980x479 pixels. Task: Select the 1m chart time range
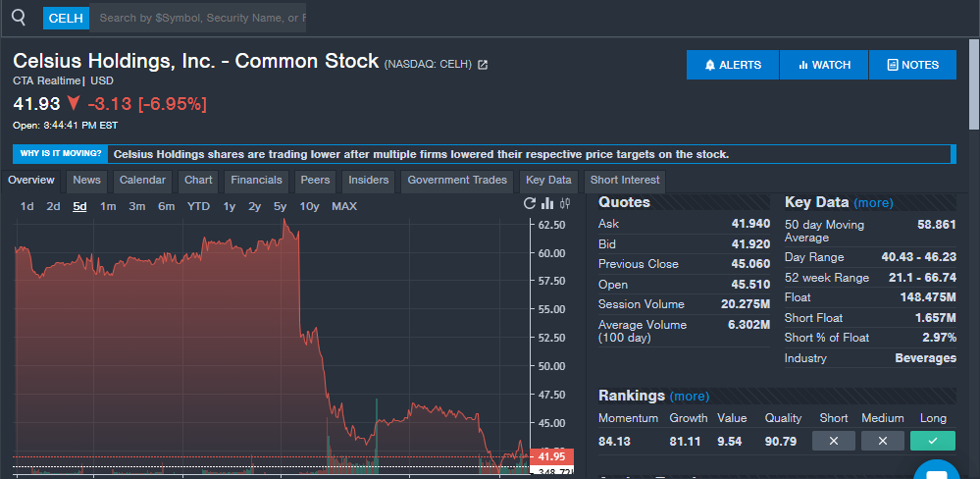tap(108, 206)
